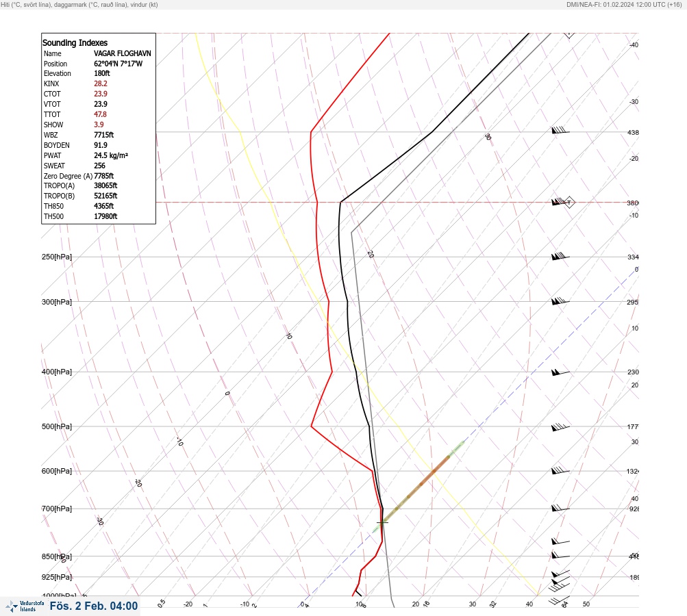This screenshot has height=616, width=687.
Task: Click the 250[hPa] pressure label
Action: point(57,257)
